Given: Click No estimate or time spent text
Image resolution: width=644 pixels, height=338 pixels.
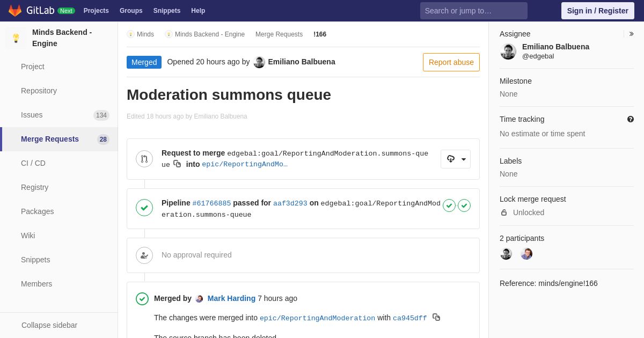Looking at the screenshot, I should coord(543,134).
